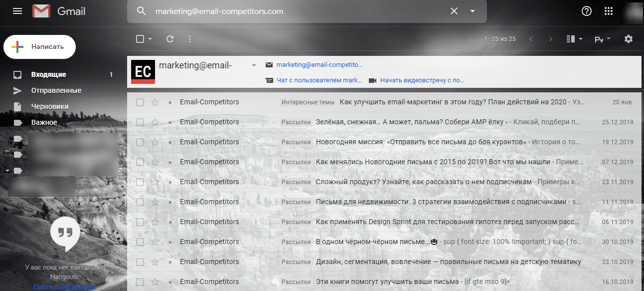Click the Начать видеовстречу link
The height and width of the screenshot is (291, 644).
coord(422,80)
